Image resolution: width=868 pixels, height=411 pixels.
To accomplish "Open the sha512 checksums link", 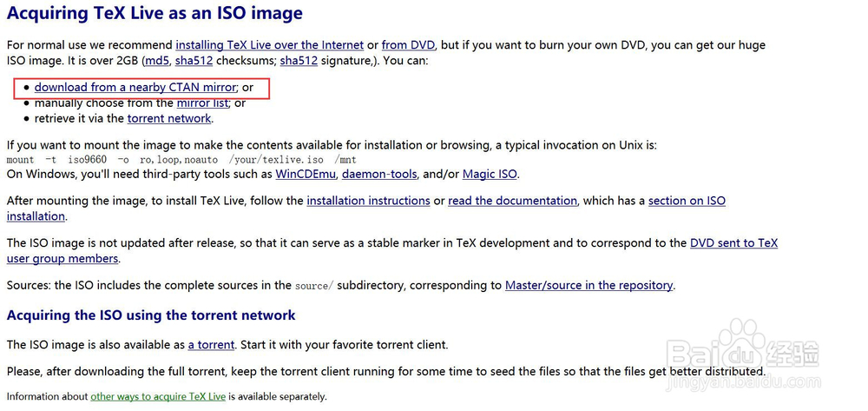I will click(x=194, y=60).
